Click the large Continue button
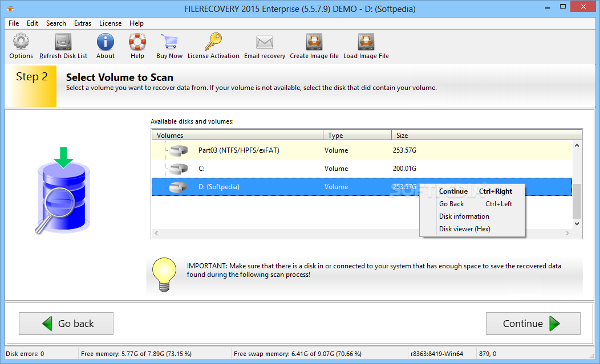The width and height of the screenshot is (600, 364). coord(533,324)
